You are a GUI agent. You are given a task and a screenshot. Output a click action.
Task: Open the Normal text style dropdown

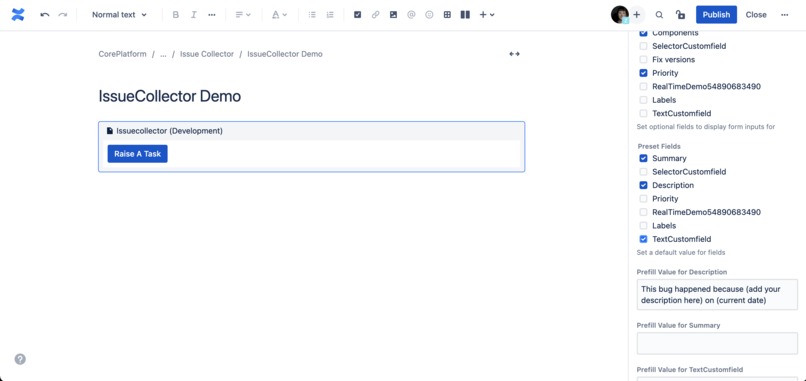(x=119, y=15)
